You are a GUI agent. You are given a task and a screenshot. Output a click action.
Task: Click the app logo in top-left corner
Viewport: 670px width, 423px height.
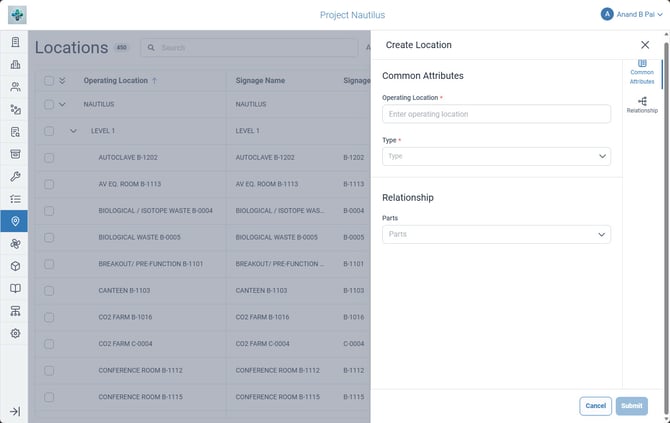(17, 15)
